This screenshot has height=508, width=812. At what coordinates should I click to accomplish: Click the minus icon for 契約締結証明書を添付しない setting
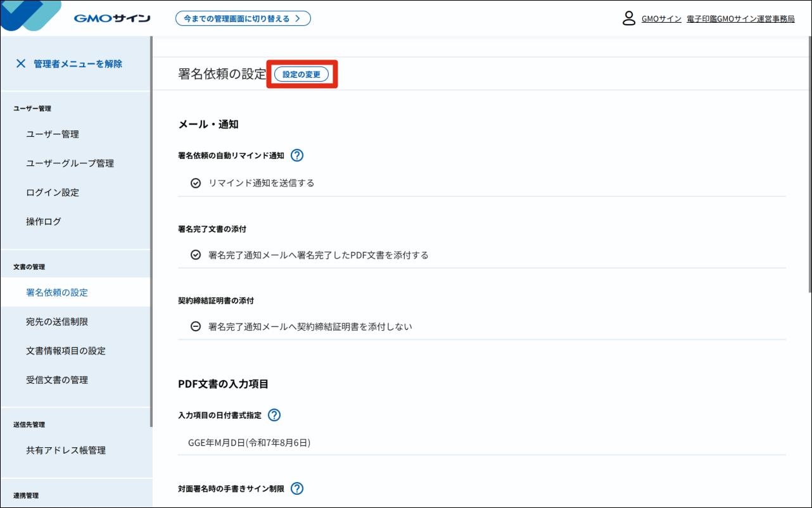tap(194, 326)
